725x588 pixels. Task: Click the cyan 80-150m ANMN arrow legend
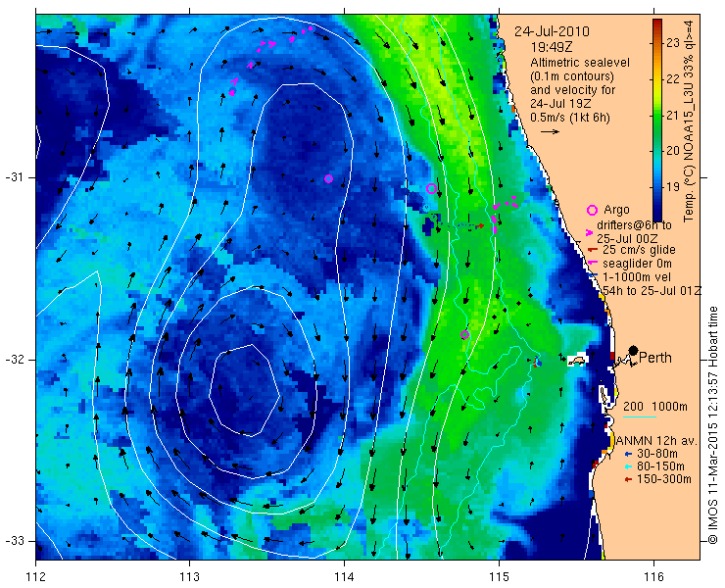628,466
